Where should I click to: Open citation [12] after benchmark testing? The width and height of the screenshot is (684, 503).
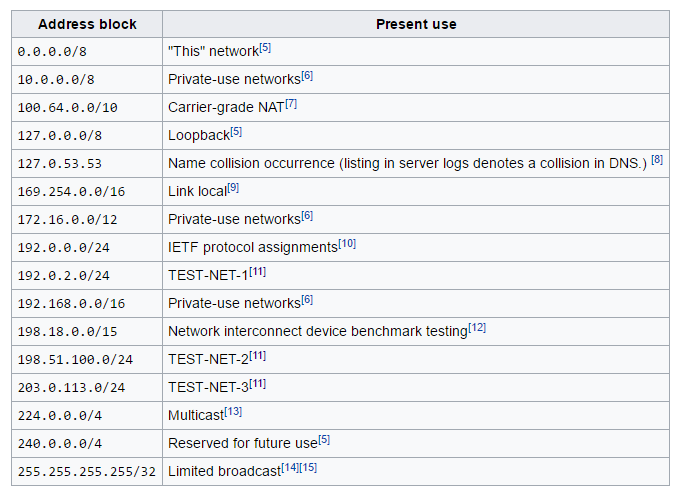(x=477, y=328)
